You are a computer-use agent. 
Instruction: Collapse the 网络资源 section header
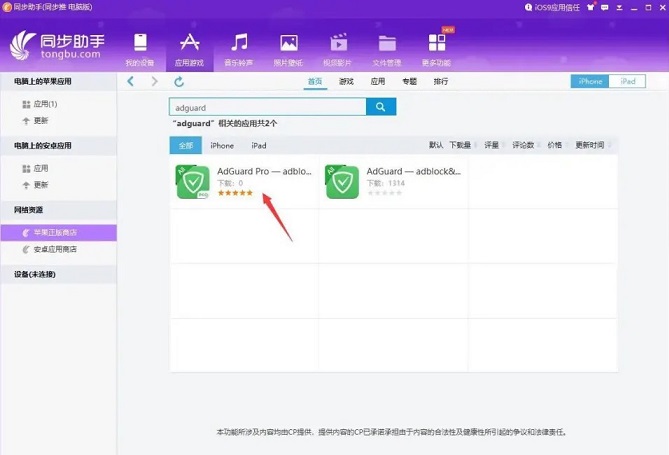click(58, 210)
